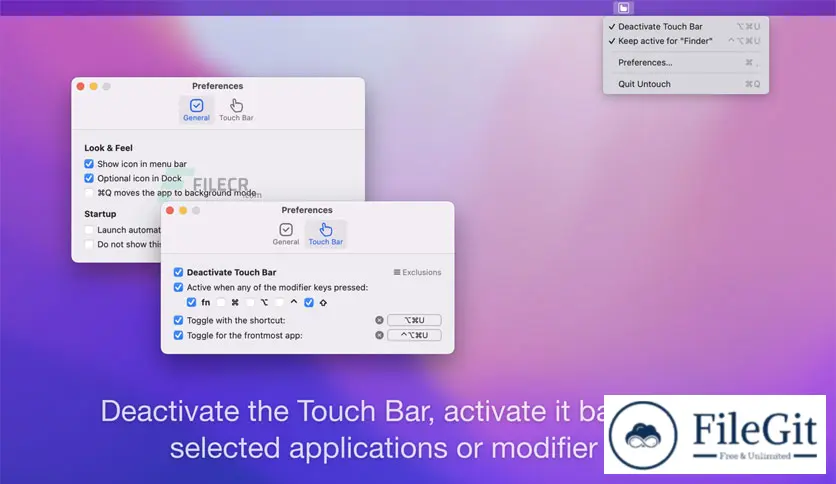Click the ⌥⌘U shortcut recorder field

tap(414, 320)
